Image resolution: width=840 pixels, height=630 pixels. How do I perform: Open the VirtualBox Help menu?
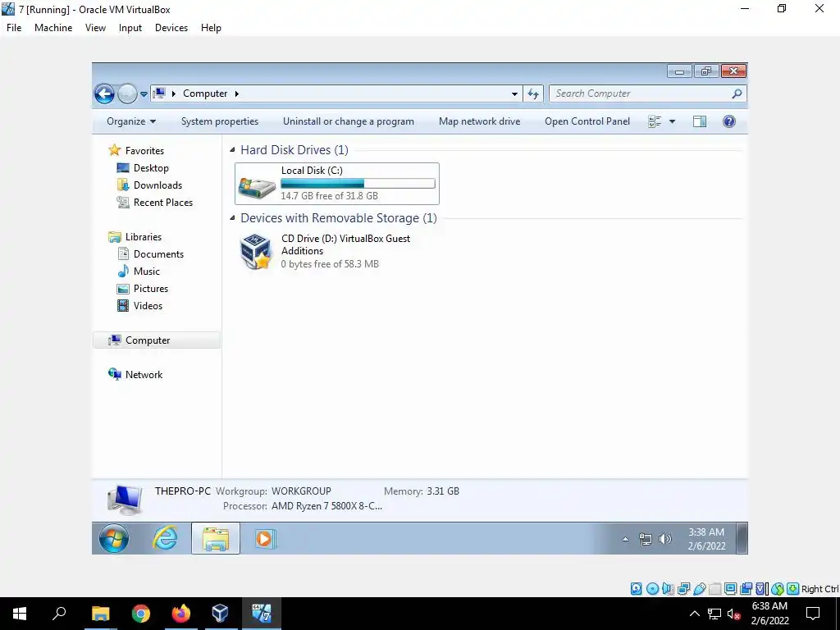pos(211,28)
